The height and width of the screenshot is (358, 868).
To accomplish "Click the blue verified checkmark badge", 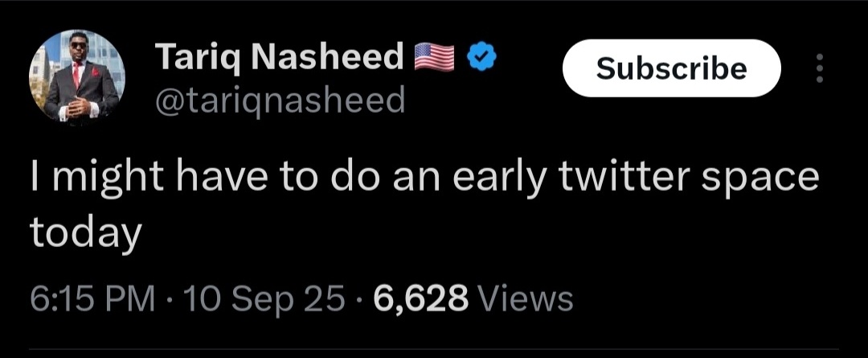I will pyautogui.click(x=482, y=57).
